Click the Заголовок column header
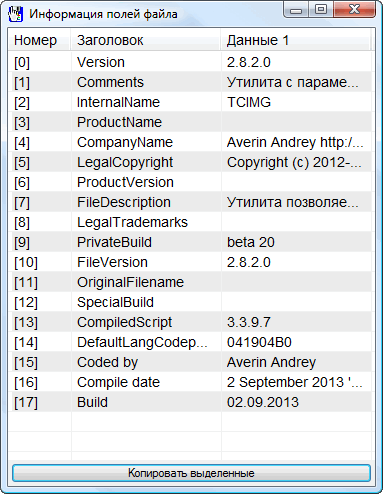 coord(145,40)
